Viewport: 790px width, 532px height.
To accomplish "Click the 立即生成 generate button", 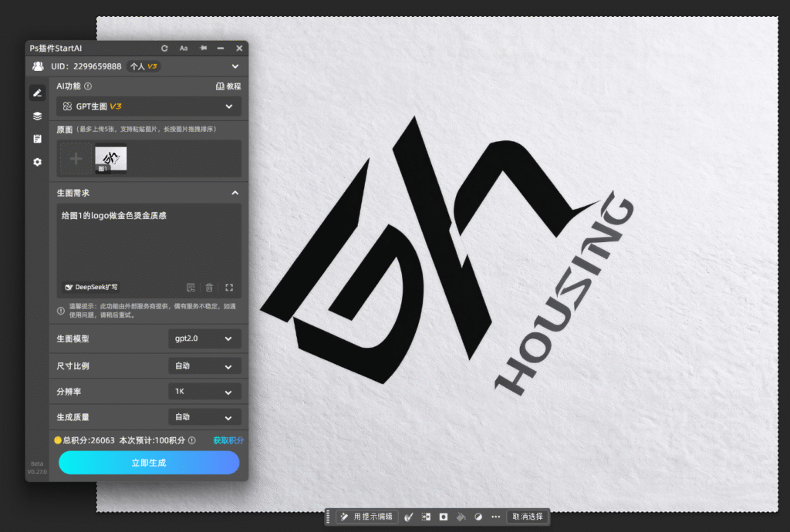I will [x=149, y=463].
